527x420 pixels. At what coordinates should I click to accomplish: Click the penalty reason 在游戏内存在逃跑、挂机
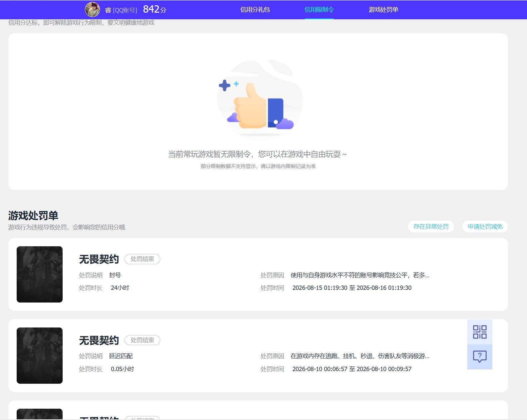point(360,356)
